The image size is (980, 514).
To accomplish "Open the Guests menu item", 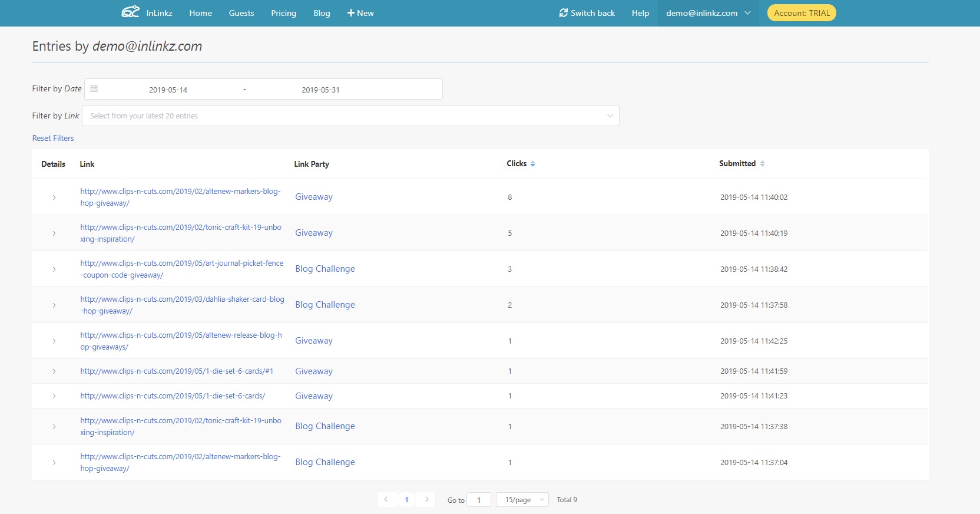I will (x=241, y=13).
